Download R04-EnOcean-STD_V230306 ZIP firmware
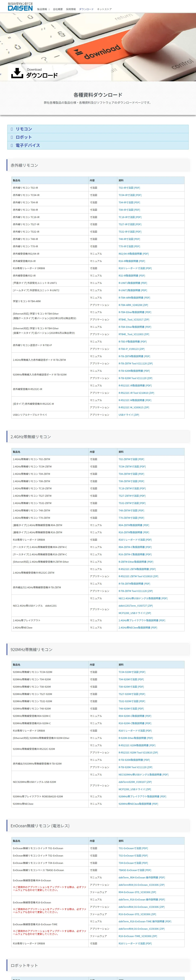196x980 pixels. pyautogui.click(x=137, y=892)
